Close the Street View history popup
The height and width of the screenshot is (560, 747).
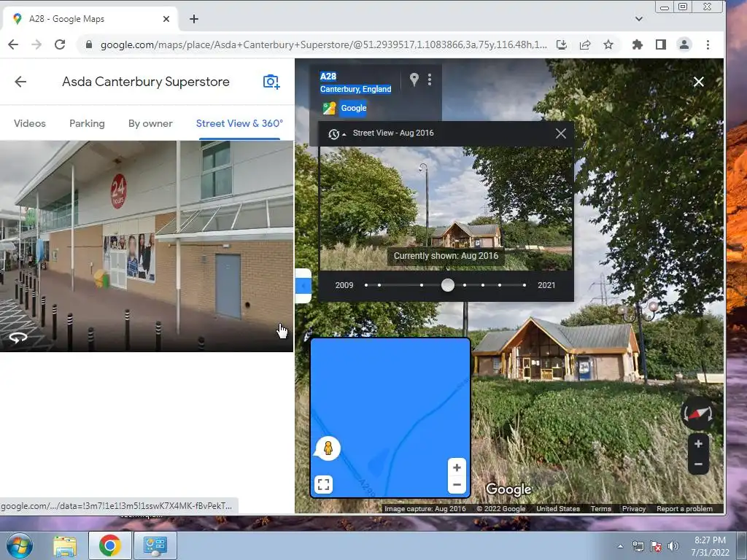coord(561,133)
